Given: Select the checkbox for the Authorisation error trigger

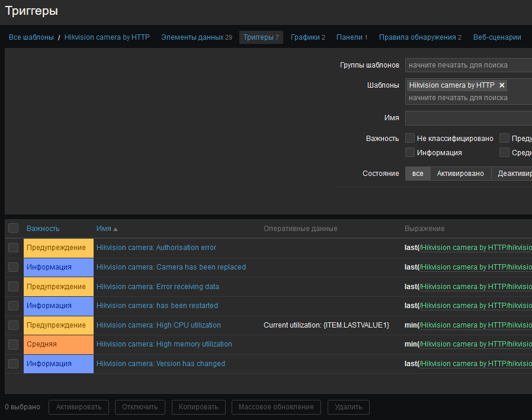Looking at the screenshot, I should coord(14,248).
